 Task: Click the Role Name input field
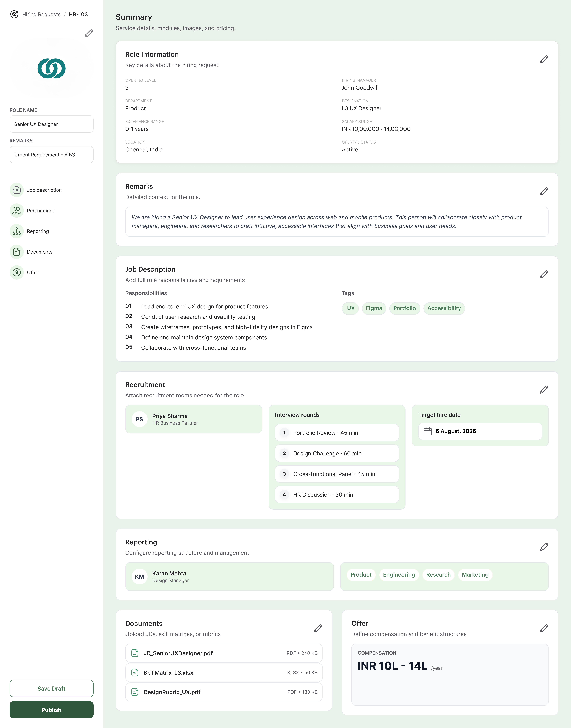[x=51, y=124]
